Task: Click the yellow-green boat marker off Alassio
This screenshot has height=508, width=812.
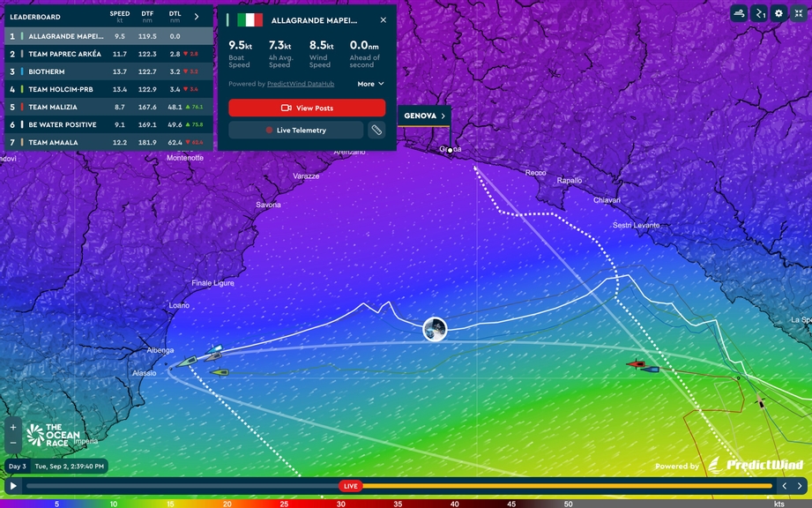Action: 220,372
